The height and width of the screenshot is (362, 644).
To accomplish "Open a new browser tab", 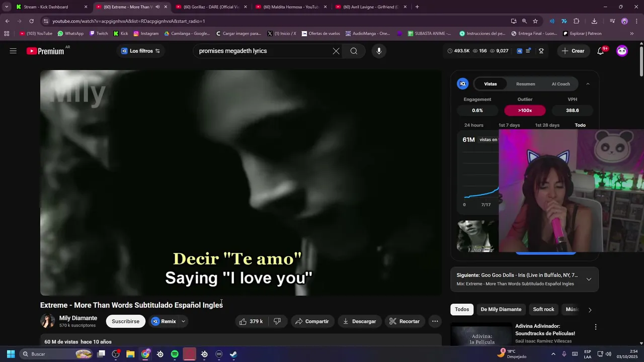I will [417, 7].
